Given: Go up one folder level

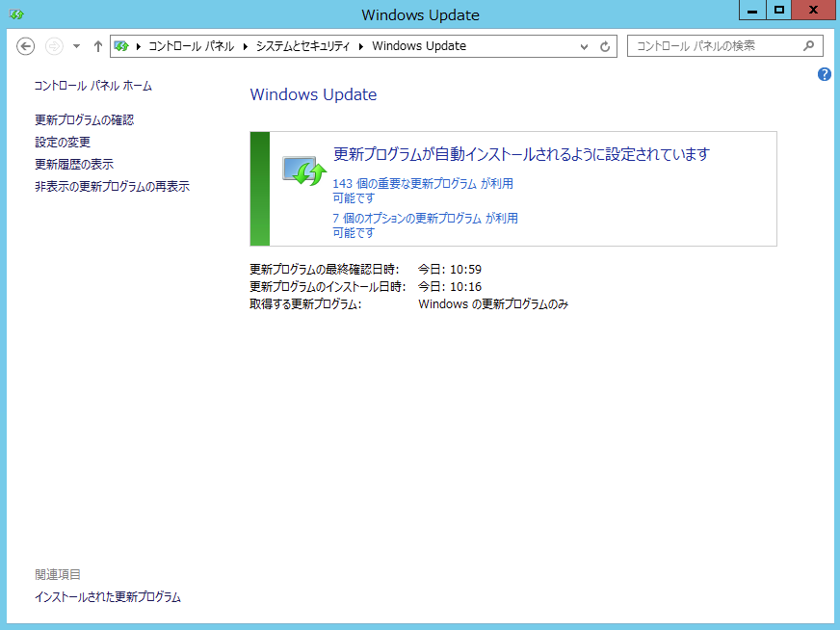Looking at the screenshot, I should [97, 46].
